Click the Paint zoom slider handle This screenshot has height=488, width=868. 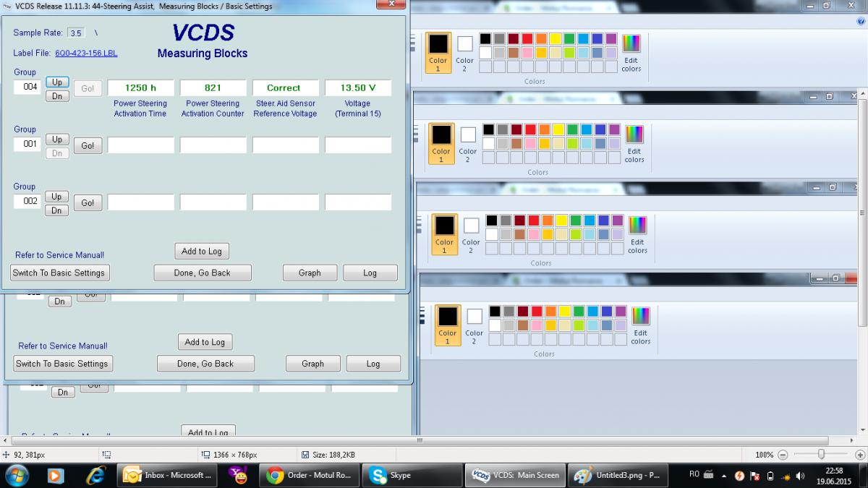pos(821,455)
